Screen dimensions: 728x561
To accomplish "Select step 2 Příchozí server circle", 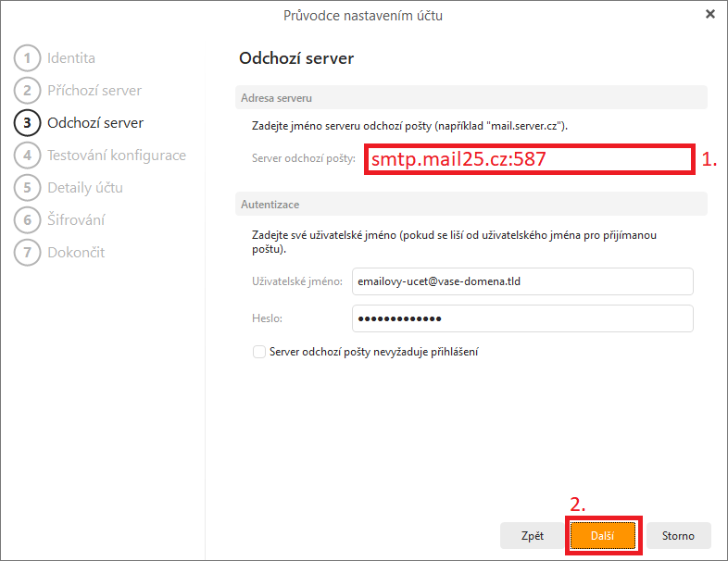I will point(28,91).
